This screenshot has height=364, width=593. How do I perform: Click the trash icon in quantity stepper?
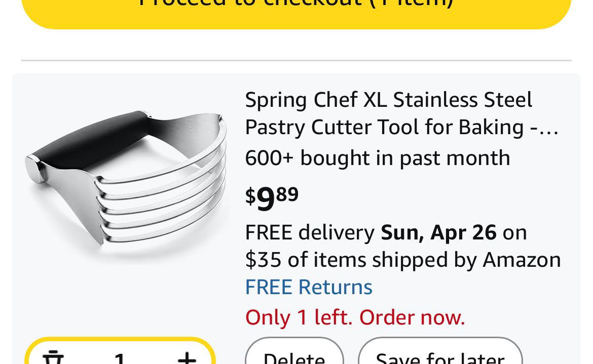pos(53,358)
